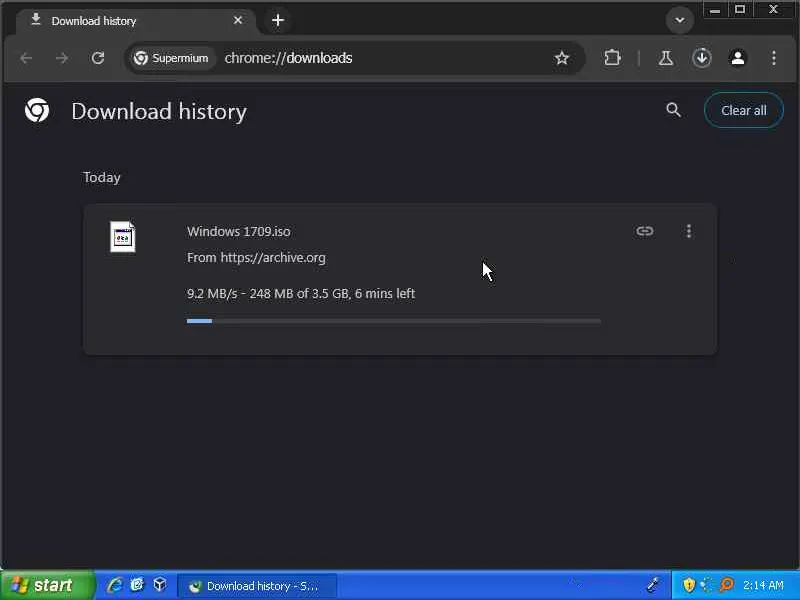800x600 pixels.
Task: Click the Windows 1709.iso file icon
Action: click(x=123, y=237)
